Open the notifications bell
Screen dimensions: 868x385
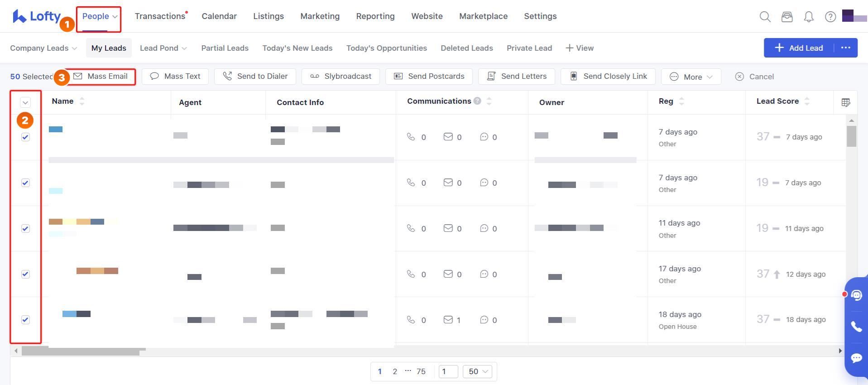coord(808,17)
